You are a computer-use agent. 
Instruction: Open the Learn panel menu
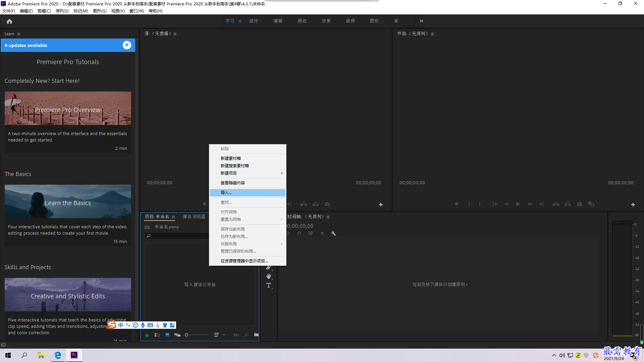tap(19, 34)
